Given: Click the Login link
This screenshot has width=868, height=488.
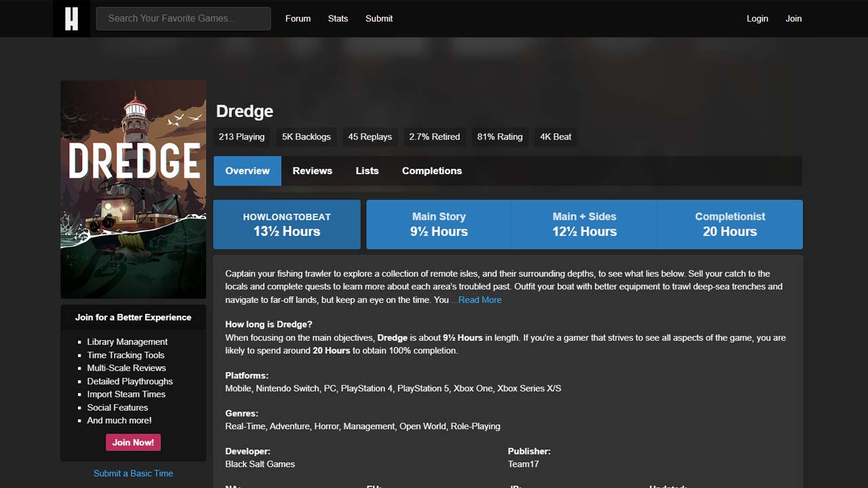Looking at the screenshot, I should click(757, 18).
